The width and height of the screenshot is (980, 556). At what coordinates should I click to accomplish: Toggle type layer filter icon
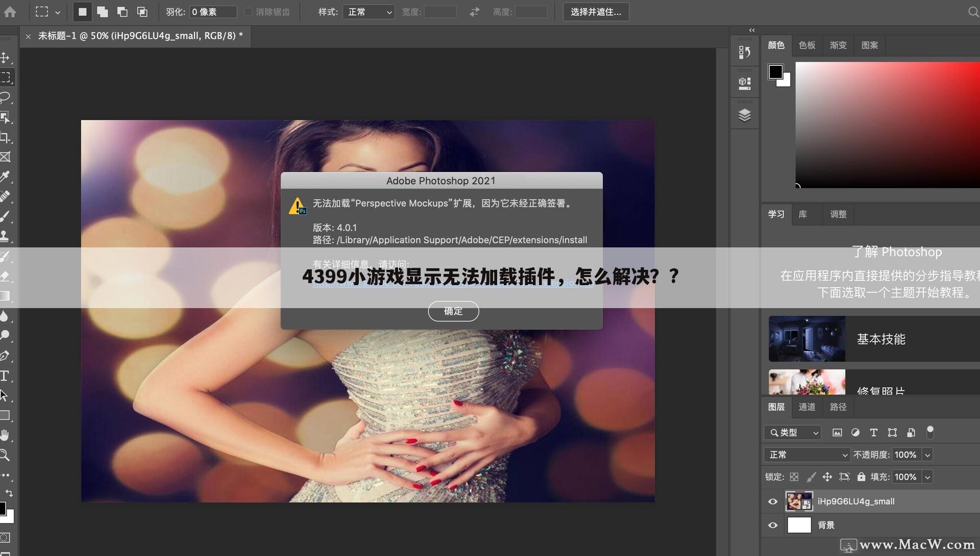point(874,433)
